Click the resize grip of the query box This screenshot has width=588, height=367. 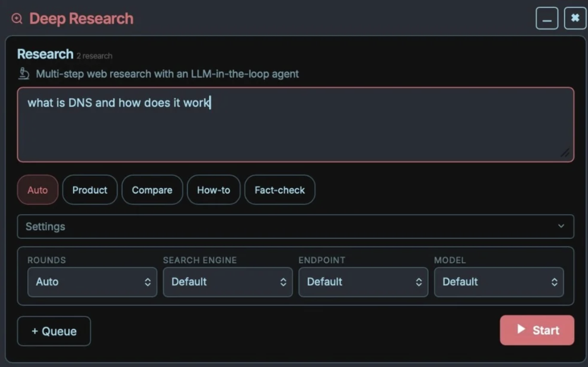[x=565, y=153]
